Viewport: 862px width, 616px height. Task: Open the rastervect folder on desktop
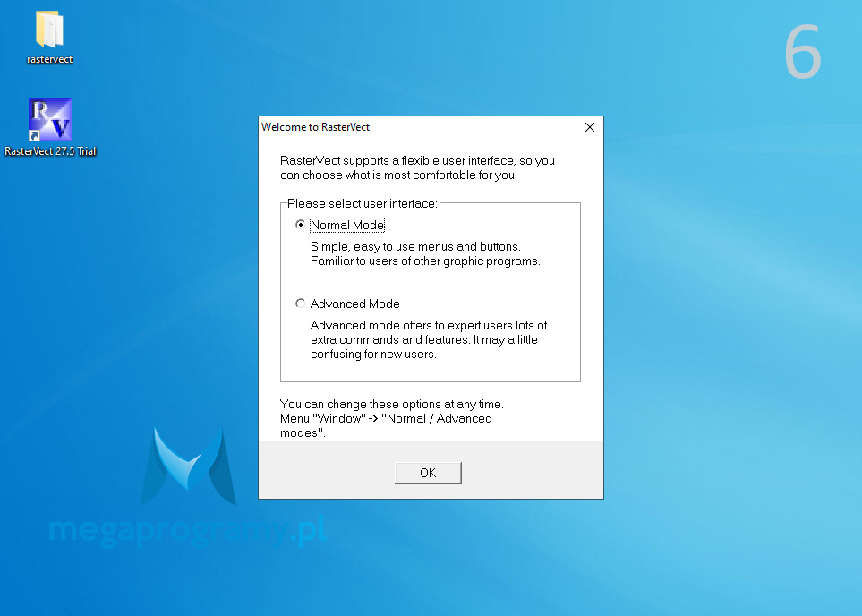point(49,38)
